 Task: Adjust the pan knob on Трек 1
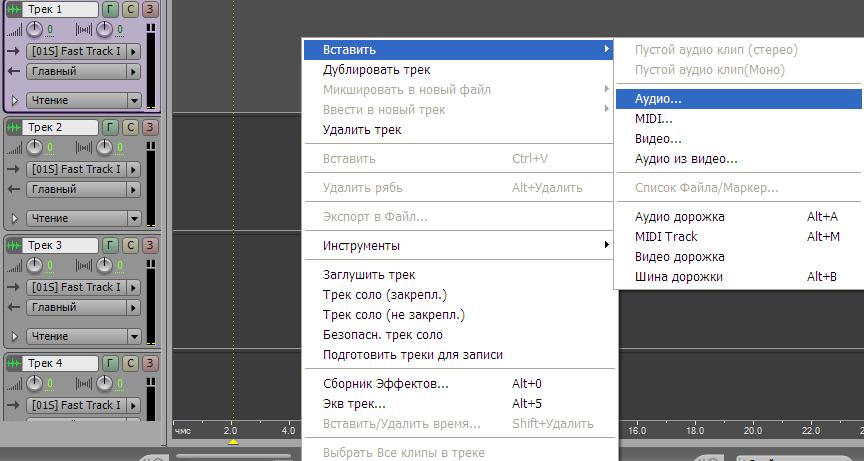(x=104, y=29)
